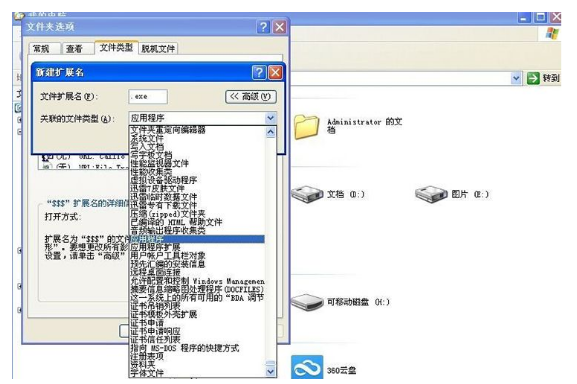Choose 已编译的 HTML 帮助文件 entry
577x384 pixels.
click(x=197, y=222)
